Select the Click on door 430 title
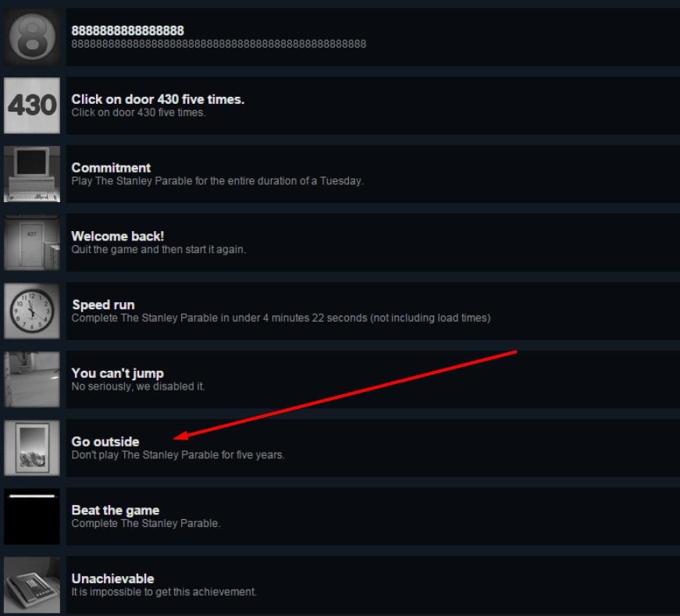This screenshot has height=616, width=680. pos(158,99)
